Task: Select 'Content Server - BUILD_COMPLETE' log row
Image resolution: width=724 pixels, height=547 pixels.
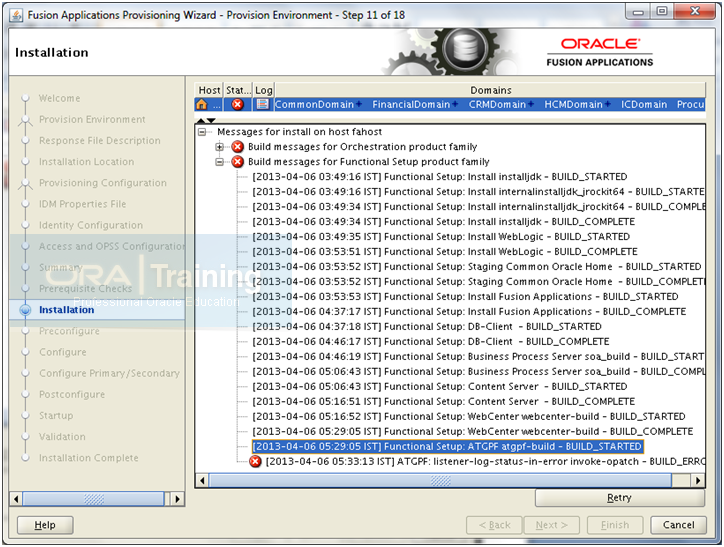Action: tap(443, 402)
